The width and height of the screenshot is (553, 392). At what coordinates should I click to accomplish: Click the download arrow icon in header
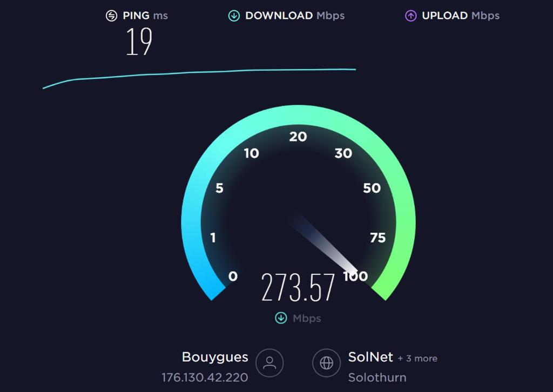coord(234,16)
